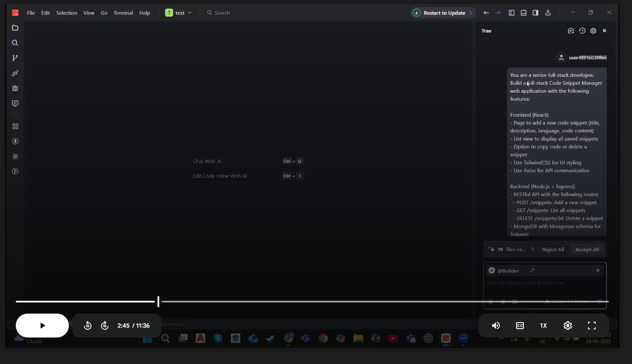The height and width of the screenshot is (364, 632).
Task: Toggle the primary sidebar layout button
Action: tap(511, 13)
